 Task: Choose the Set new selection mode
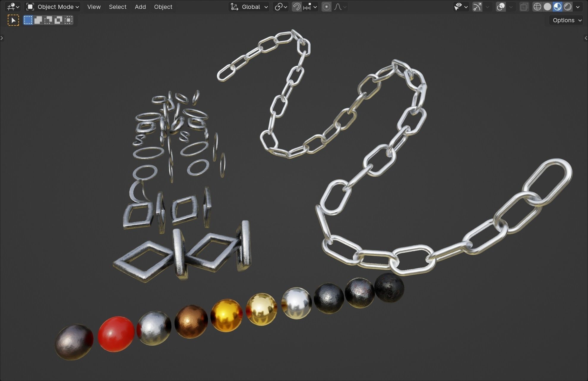click(28, 20)
